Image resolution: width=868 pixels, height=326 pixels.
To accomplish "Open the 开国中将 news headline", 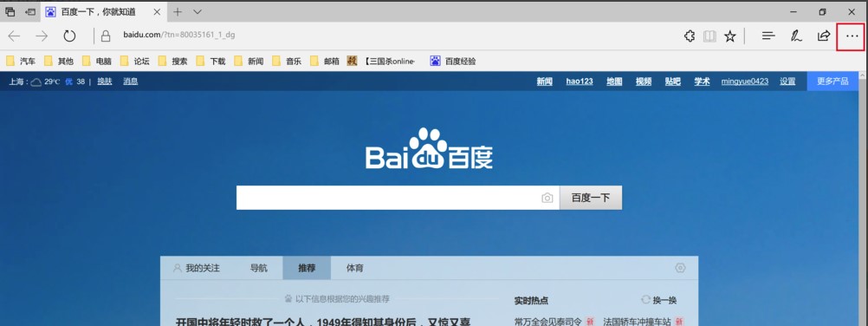I will (323, 321).
